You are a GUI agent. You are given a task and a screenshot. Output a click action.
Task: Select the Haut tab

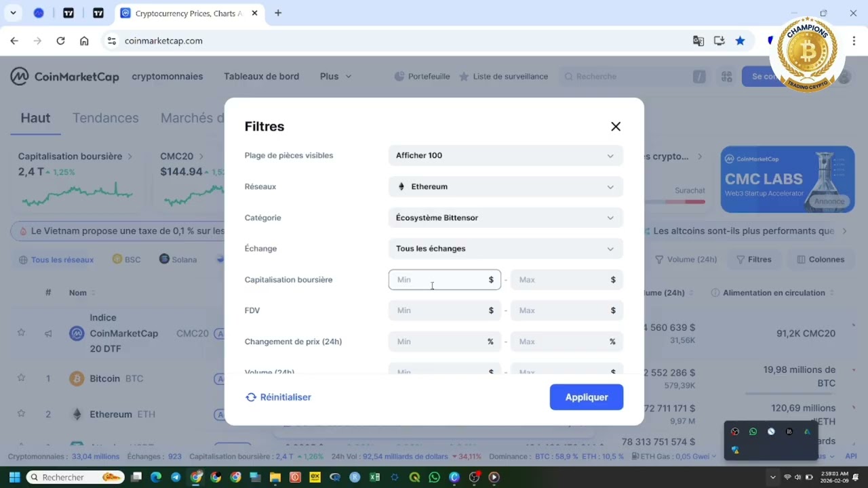point(35,118)
